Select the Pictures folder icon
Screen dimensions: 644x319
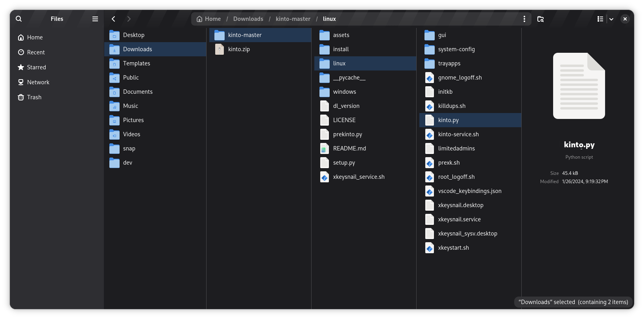[x=114, y=120]
